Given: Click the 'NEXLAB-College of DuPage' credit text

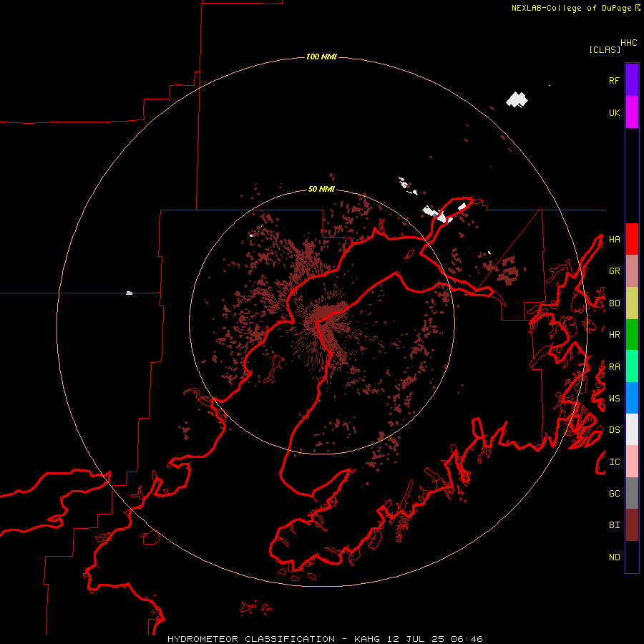Looking at the screenshot, I should tap(571, 8).
